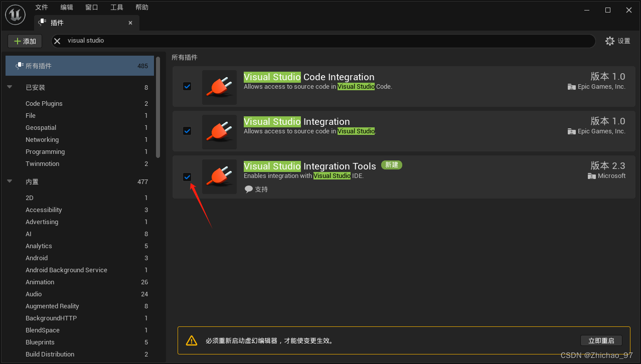The image size is (641, 364).
Task: Open the 工具 menu
Action: click(117, 8)
